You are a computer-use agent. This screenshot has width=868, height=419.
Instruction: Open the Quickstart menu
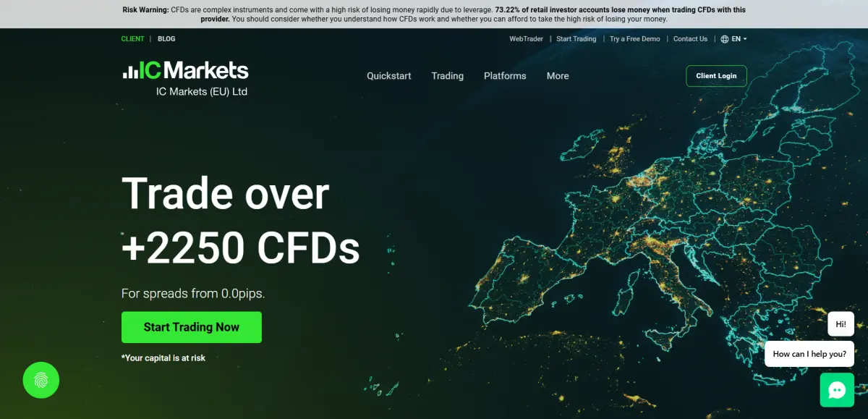tap(389, 76)
